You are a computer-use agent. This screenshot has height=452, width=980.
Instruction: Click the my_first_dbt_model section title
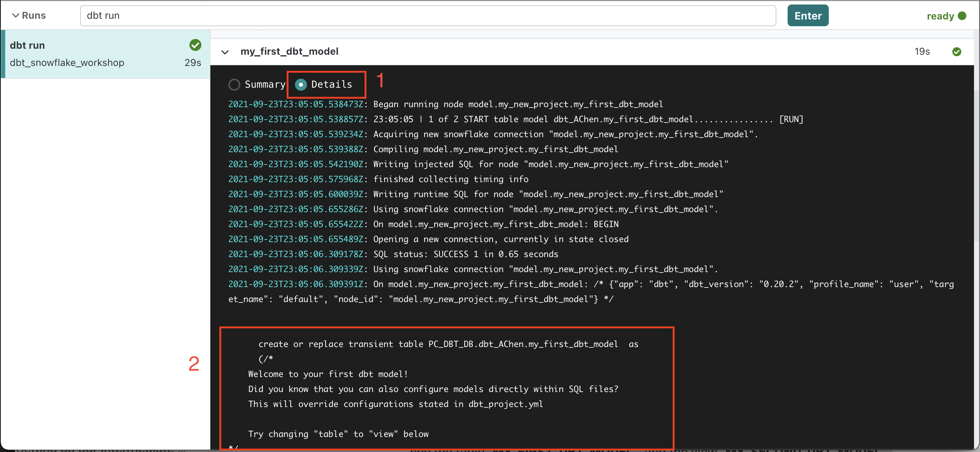[289, 51]
